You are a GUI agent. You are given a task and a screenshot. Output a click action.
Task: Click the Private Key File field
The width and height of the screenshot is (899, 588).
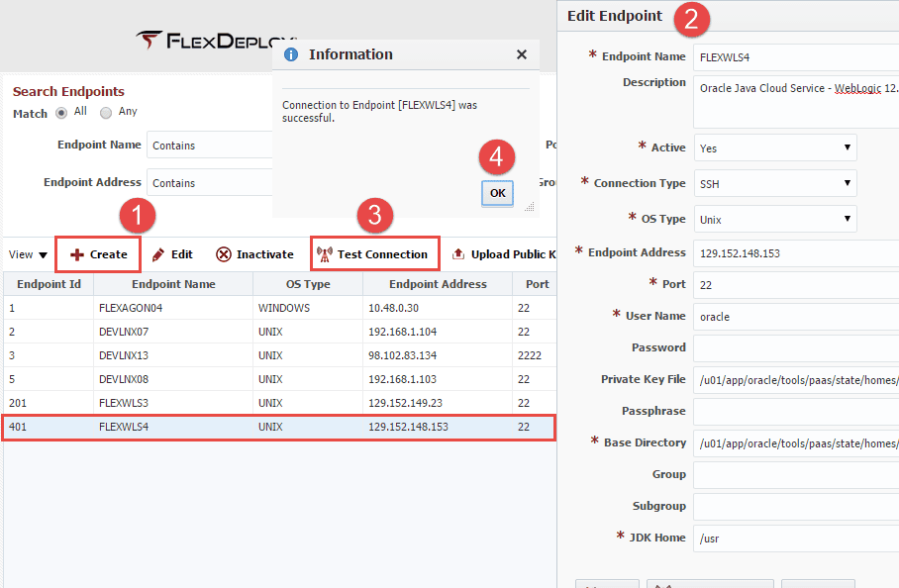796,380
